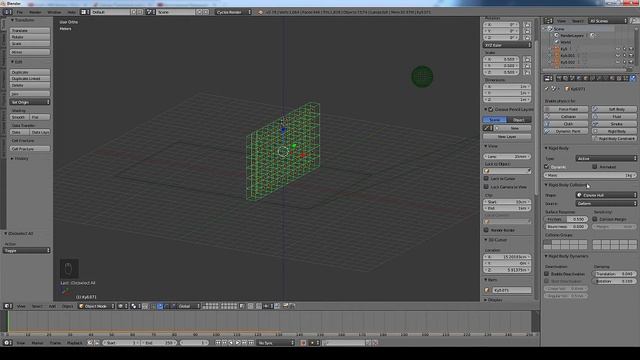Open the Physics properties tab icon
Viewport: 640px width, 360px height.
coord(633,78)
